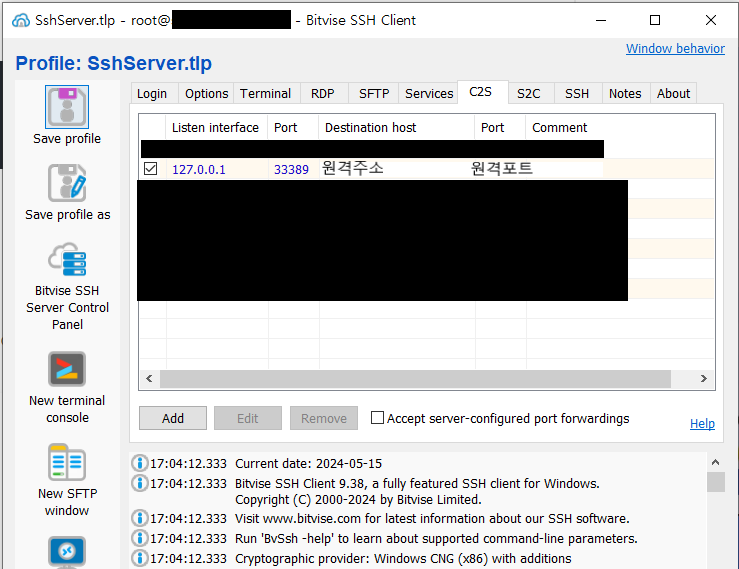The image size is (739, 569).
Task: Minimize the Bitvise SSH Client window
Action: point(601,20)
